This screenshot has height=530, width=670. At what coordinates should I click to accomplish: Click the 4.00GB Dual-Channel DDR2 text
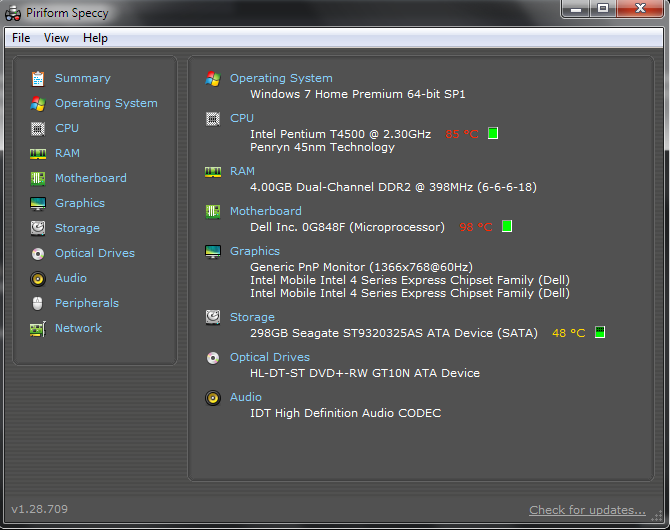click(x=393, y=187)
